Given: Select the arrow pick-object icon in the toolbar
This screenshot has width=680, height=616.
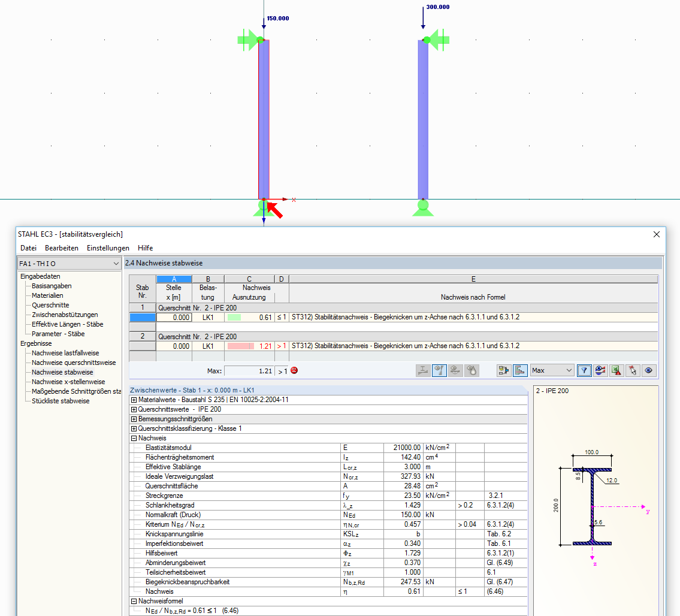Looking at the screenshot, I should pyautogui.click(x=632, y=370).
